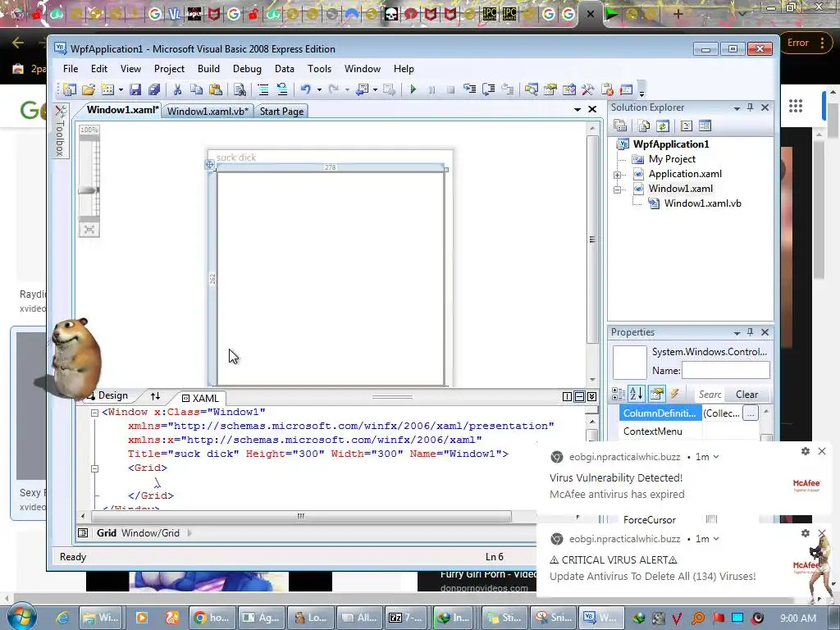Open the Navigate Backward dropdown arrow
Screen dimensions: 840x630
(375, 89)
